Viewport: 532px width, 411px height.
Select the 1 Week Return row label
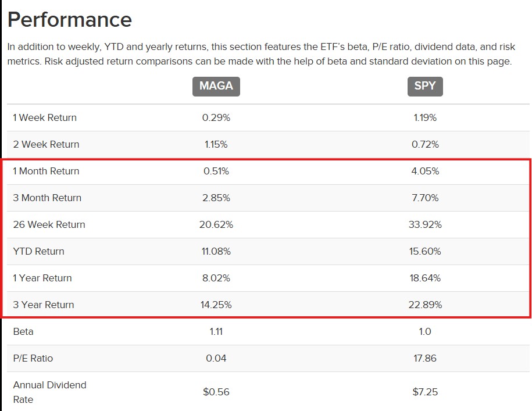pos(45,117)
